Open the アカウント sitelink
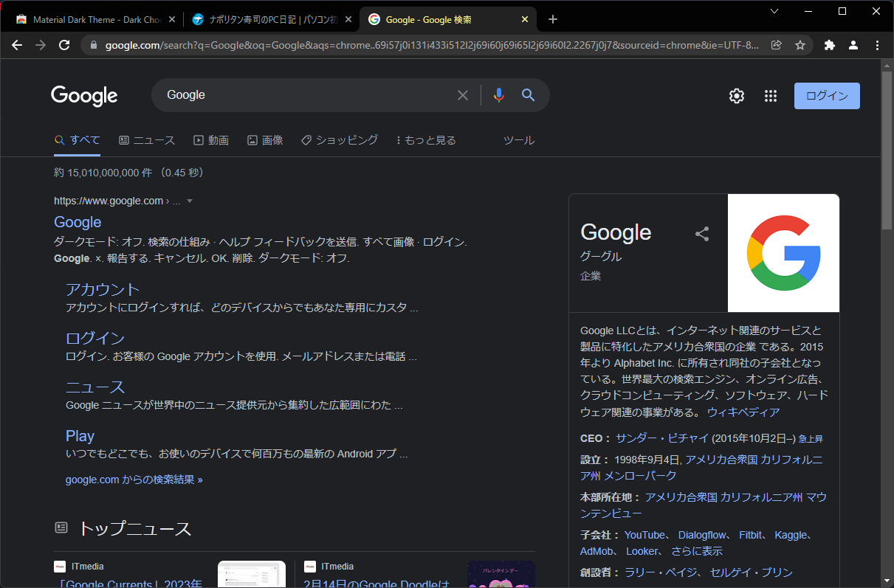This screenshot has height=588, width=894. pyautogui.click(x=103, y=289)
